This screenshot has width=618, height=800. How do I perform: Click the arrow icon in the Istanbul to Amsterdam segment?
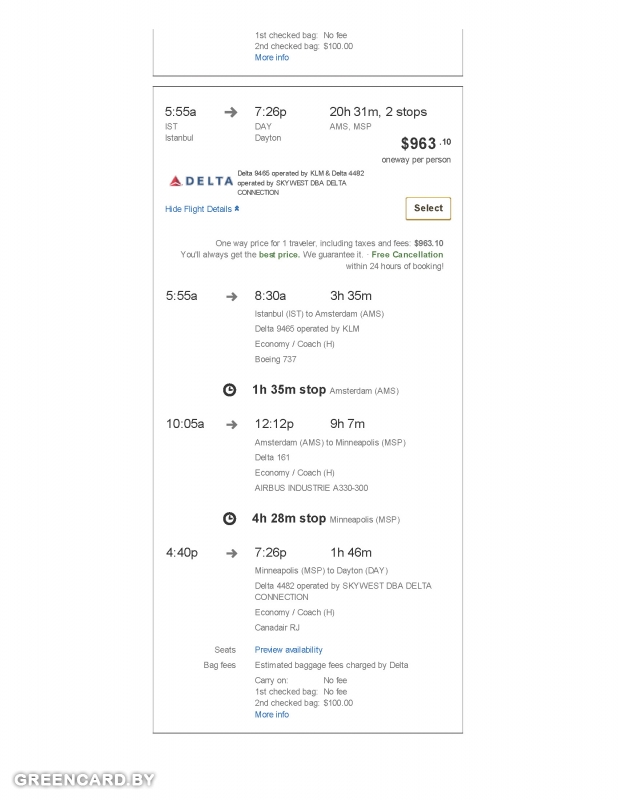[231, 296]
